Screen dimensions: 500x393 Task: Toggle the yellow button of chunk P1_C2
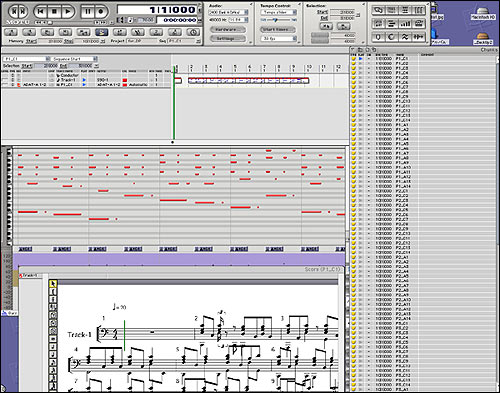click(354, 63)
